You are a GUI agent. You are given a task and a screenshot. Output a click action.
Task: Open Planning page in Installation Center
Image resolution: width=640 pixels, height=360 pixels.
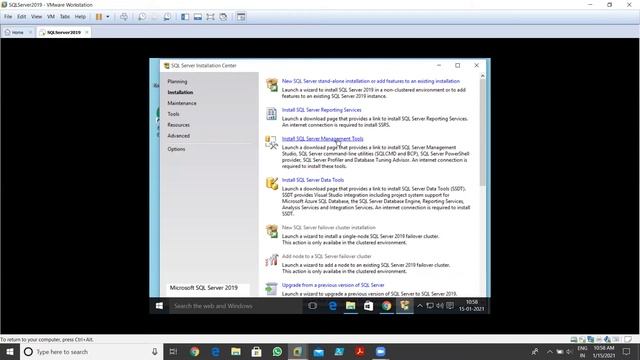point(177,82)
